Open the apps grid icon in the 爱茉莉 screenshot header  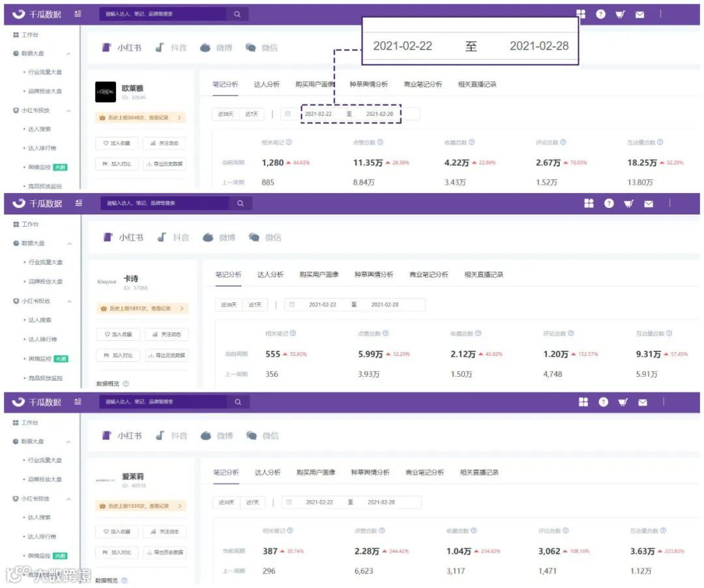tap(583, 402)
